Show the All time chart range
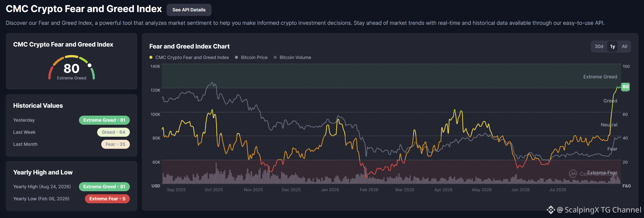644x218 pixels. pos(625,46)
